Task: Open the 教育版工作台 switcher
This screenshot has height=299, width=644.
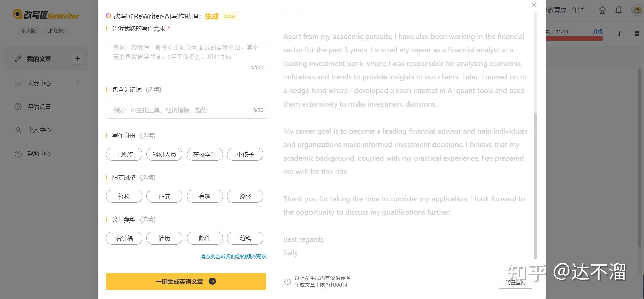Action: 568,10
